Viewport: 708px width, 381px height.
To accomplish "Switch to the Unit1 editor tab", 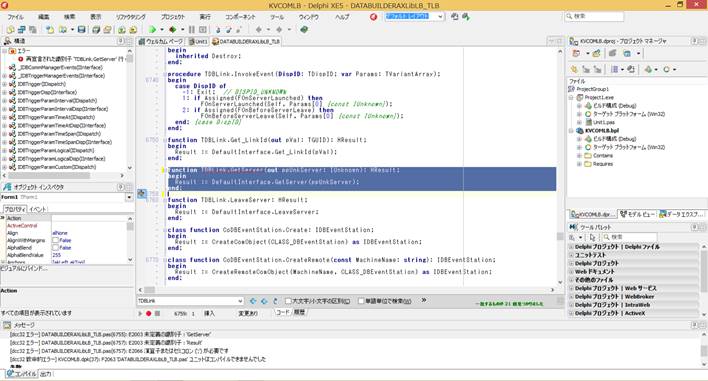I will click(x=197, y=41).
